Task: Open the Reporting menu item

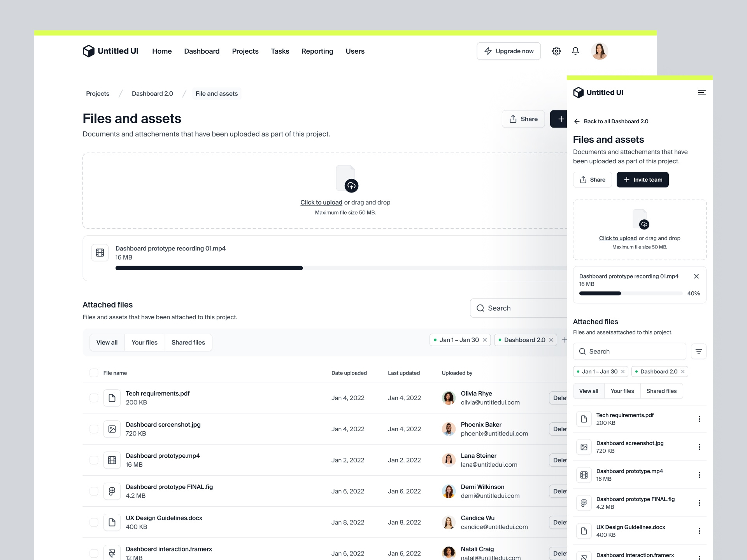Action: click(317, 51)
